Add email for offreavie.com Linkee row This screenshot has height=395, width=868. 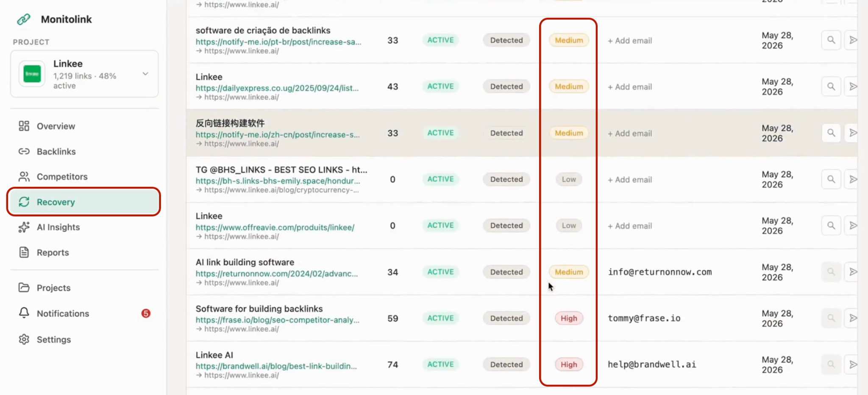[630, 226]
